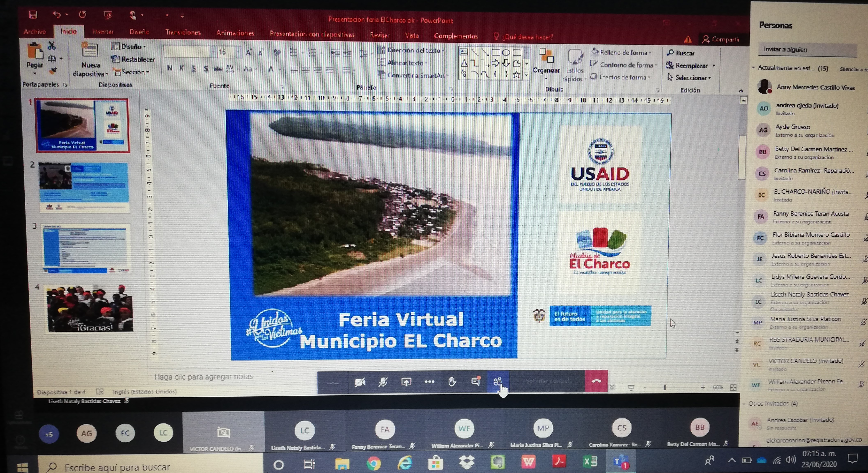The image size is (868, 473).
Task: Click the zoom slider in status bar
Action: [665, 388]
